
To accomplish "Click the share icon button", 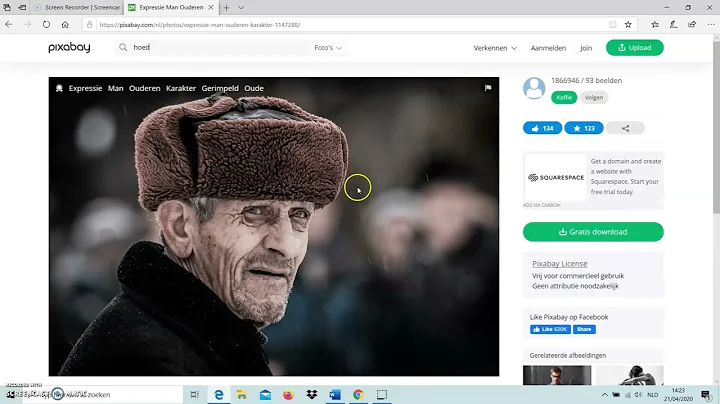I will [x=625, y=128].
